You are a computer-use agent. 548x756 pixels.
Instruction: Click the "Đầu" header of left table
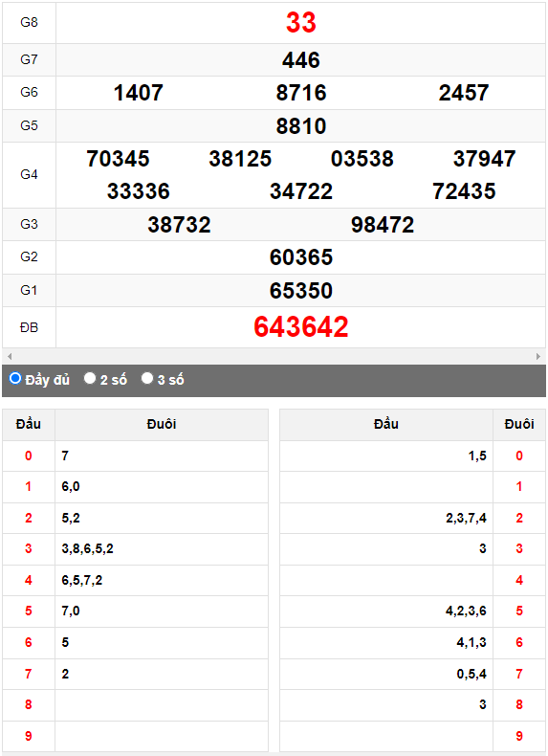pyautogui.click(x=29, y=424)
